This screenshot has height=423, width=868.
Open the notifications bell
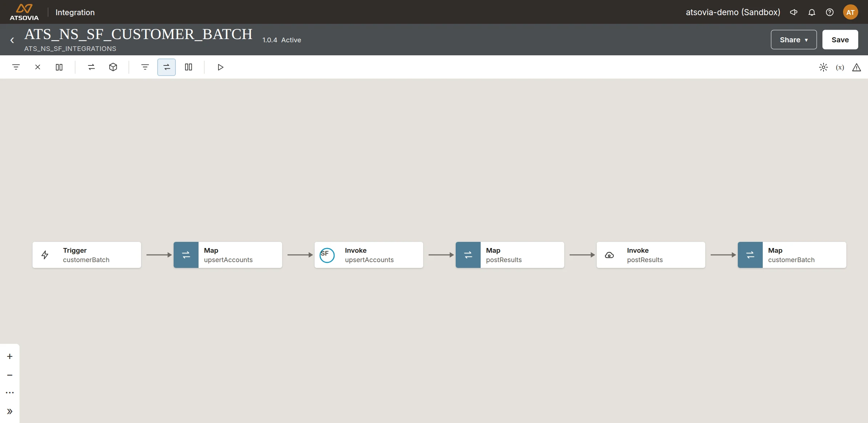point(812,12)
